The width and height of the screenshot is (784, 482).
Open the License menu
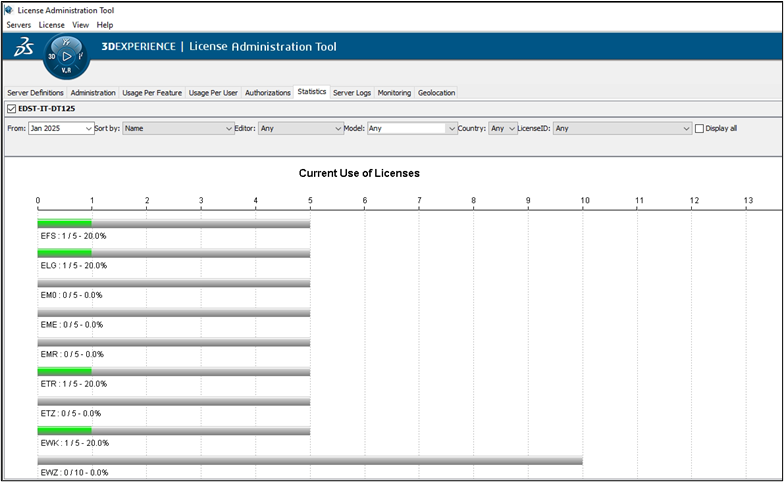click(x=51, y=24)
